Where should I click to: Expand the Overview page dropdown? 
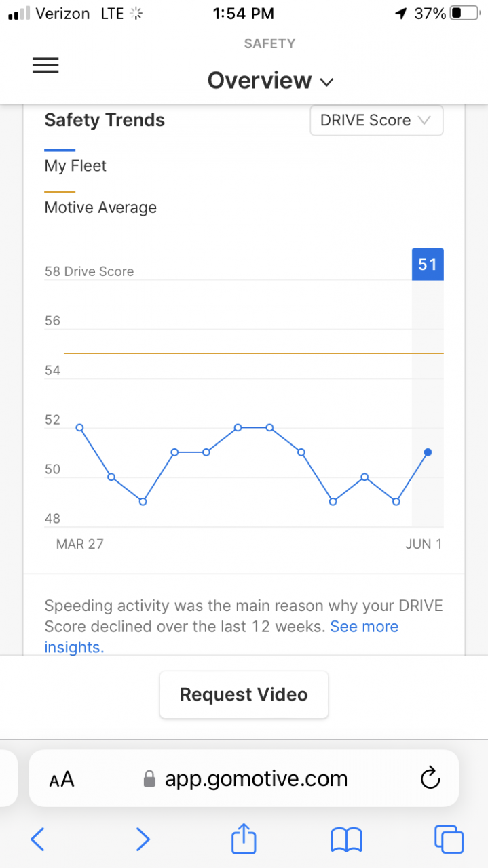(x=270, y=81)
